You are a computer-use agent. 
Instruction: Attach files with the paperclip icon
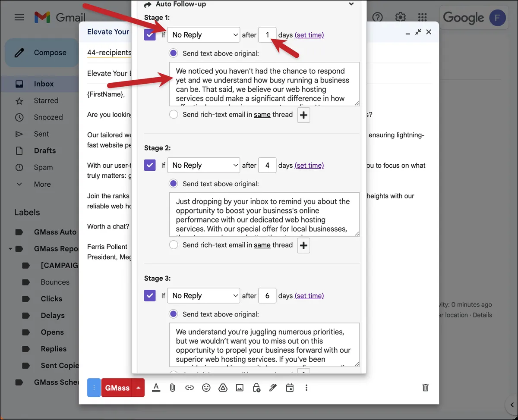pos(173,388)
